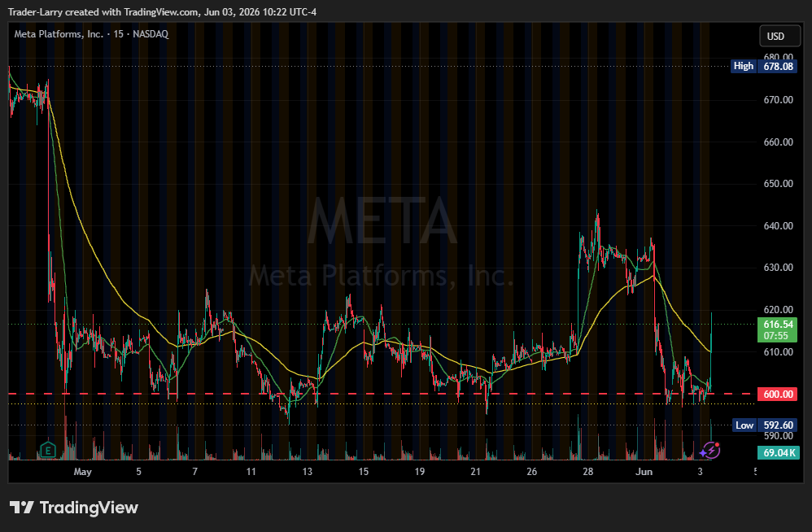The image size is (812, 532).
Task: Click the 670.00 price axis label
Action: [x=779, y=100]
